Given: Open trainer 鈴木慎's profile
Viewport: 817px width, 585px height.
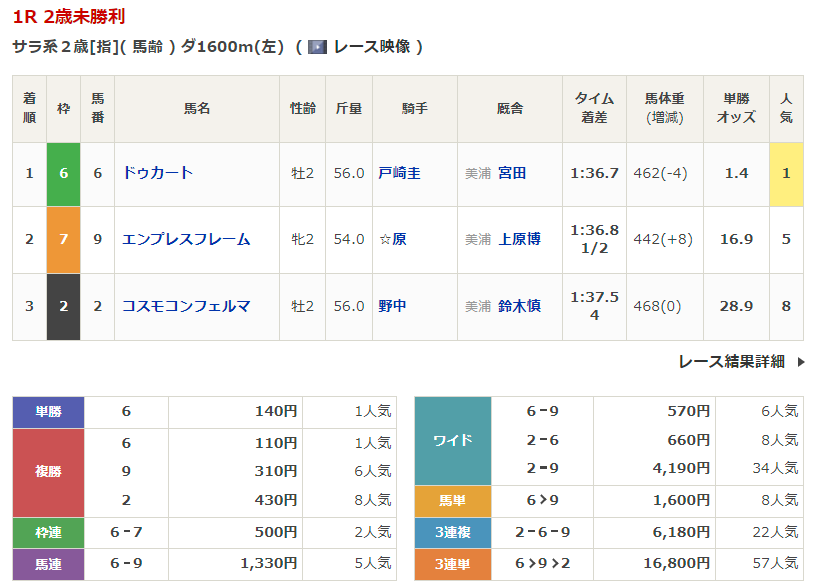Looking at the screenshot, I should pos(519,306).
